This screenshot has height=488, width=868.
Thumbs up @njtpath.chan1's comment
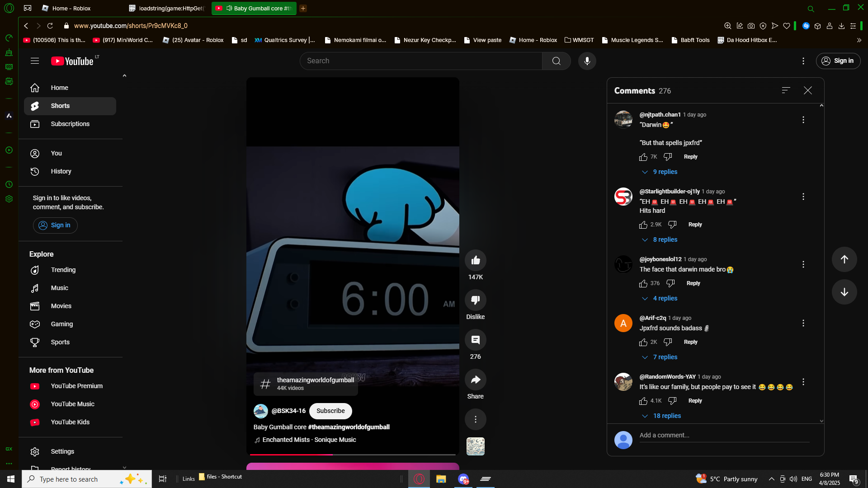(x=643, y=157)
